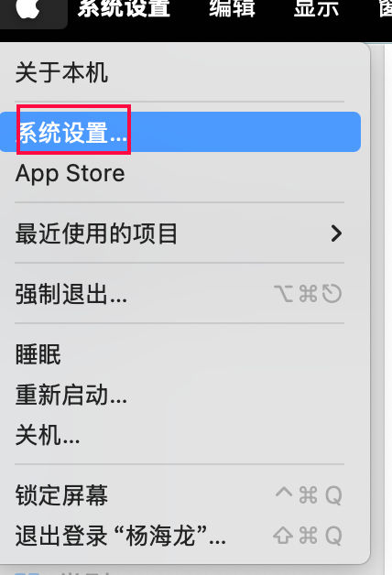This screenshot has width=392, height=575.
Task: Select 退出登录 "杨海龙"... entry
Action: (121, 537)
